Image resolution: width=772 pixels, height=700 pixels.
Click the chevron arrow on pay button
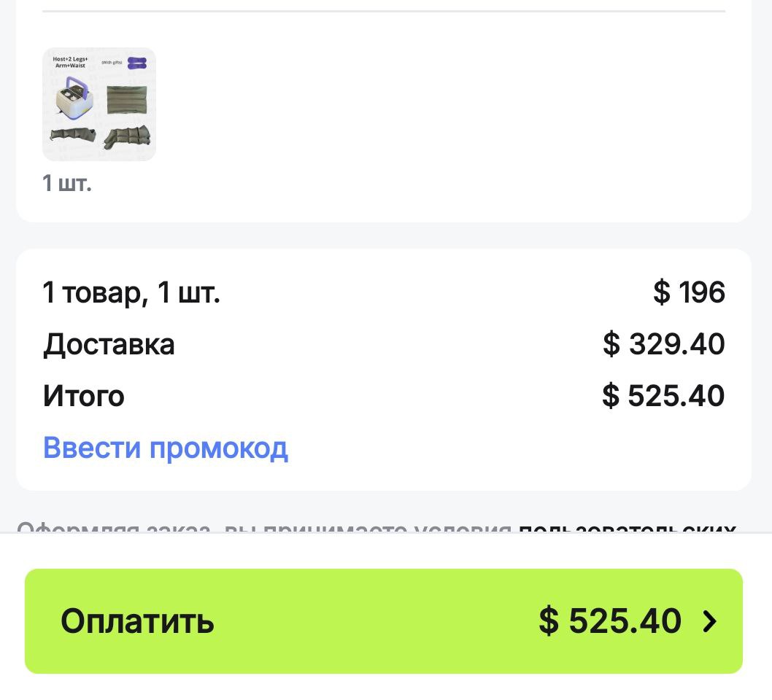coord(709,621)
